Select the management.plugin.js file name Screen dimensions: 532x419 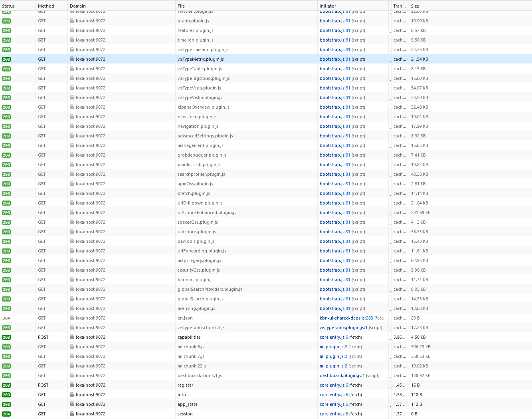(200, 145)
